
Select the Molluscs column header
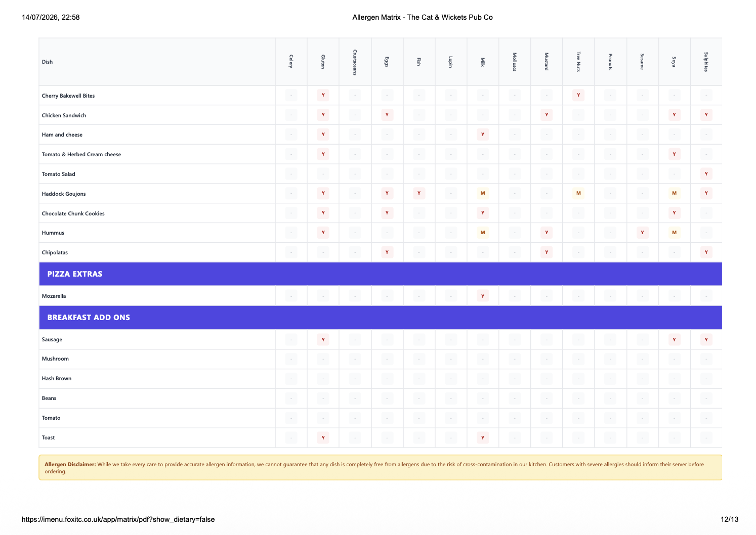(515, 62)
